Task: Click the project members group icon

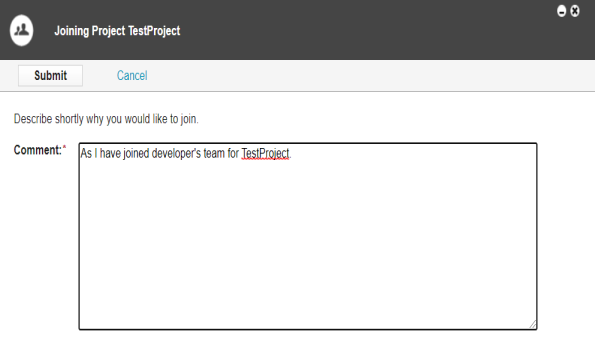Action: 22,30
